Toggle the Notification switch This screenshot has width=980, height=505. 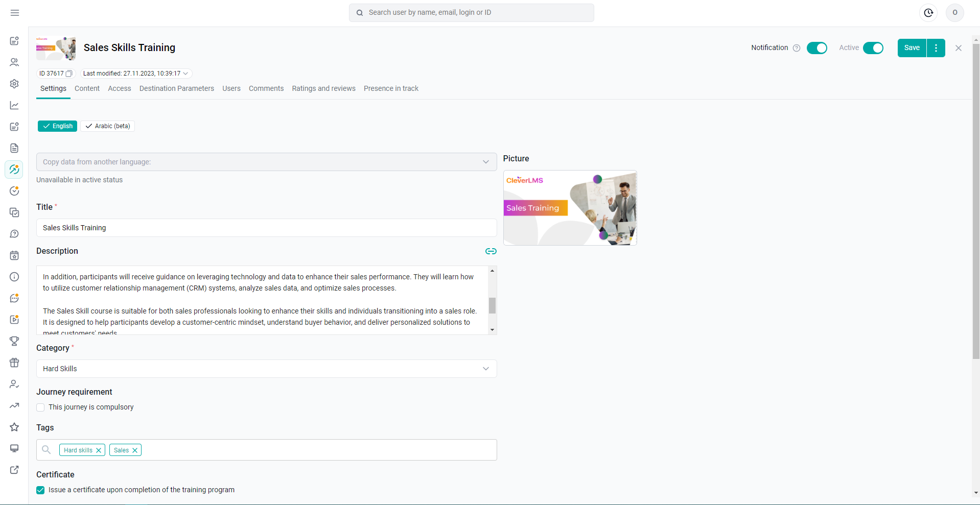pos(817,48)
